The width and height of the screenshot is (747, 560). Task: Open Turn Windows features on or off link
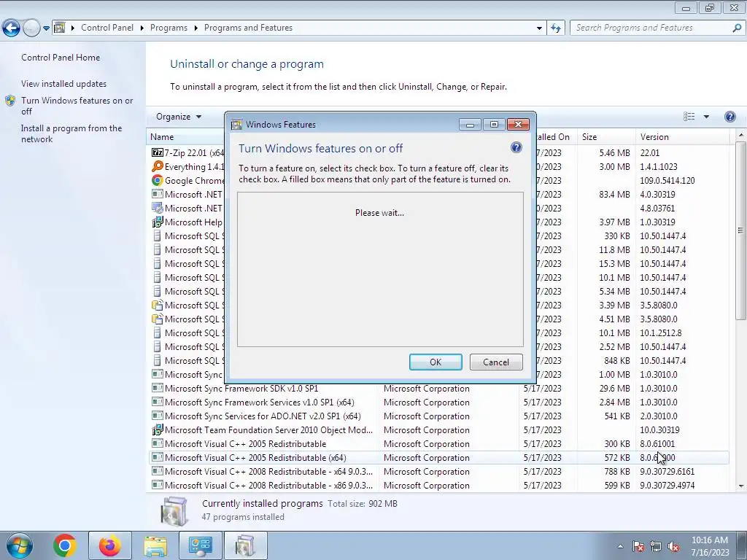coord(77,106)
